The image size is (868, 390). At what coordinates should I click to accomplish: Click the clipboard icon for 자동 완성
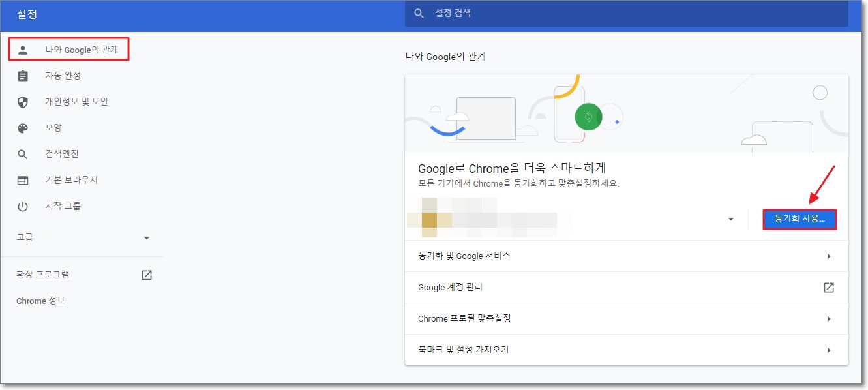point(23,76)
